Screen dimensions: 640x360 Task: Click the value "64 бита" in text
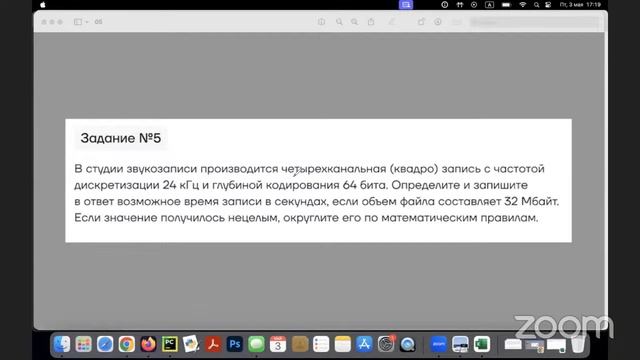[364, 185]
